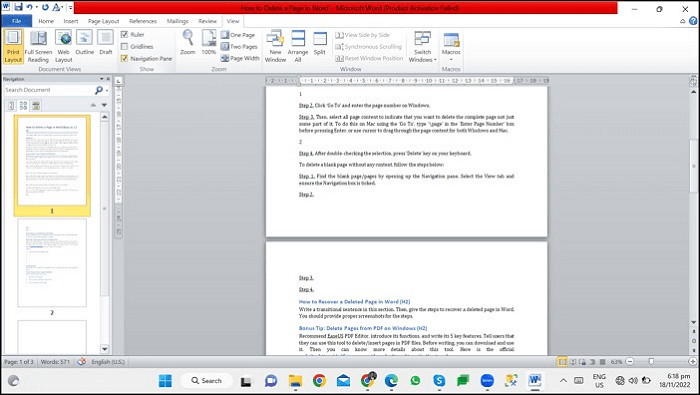Select One Page zoom option
The image size is (700, 395).
coord(238,35)
